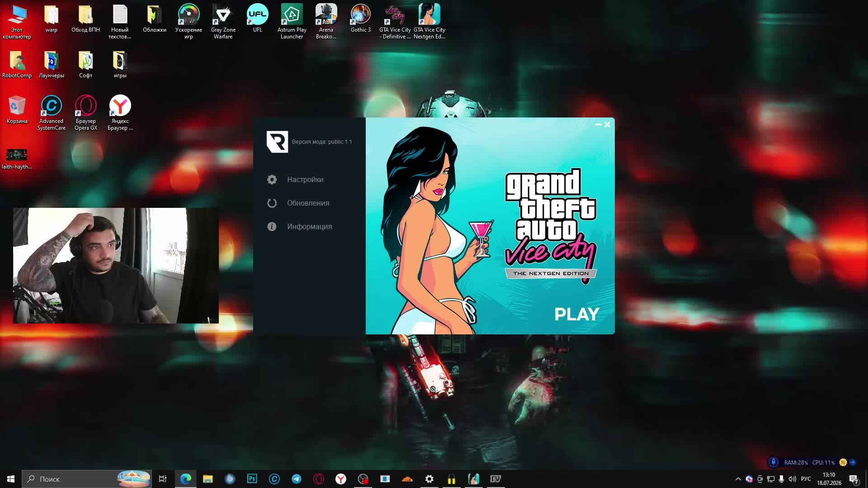The height and width of the screenshot is (488, 868).
Task: Open Yandex Browser from the taskbar
Action: coord(341,479)
